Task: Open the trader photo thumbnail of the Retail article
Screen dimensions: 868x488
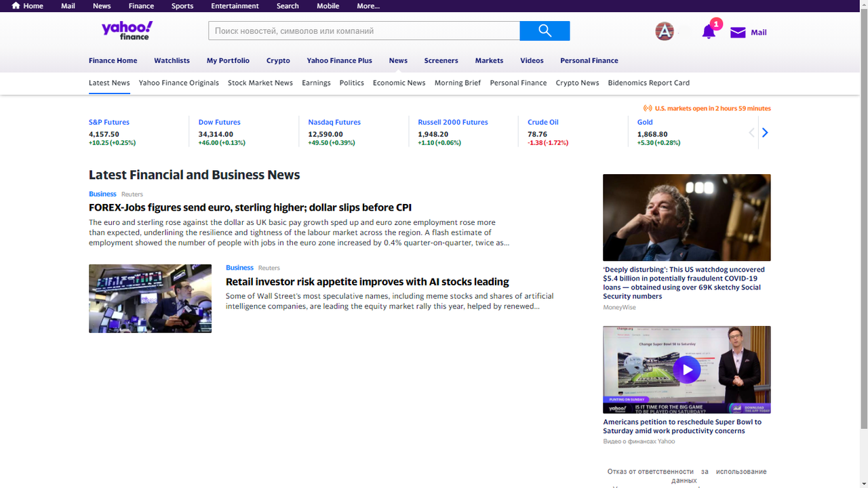Action: [x=150, y=298]
